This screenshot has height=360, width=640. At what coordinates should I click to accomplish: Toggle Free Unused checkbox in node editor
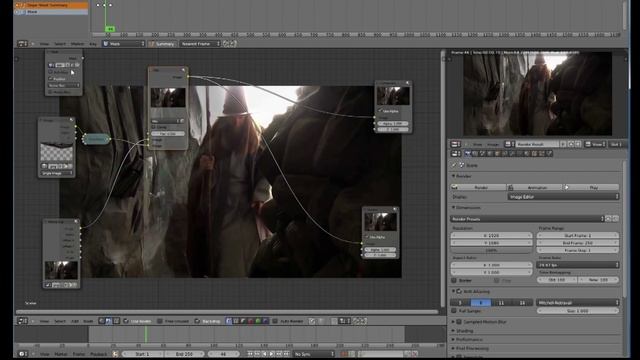click(x=160, y=321)
